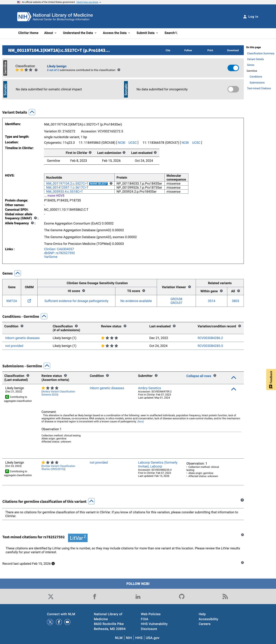Image resolution: width=276 pixels, height=644 pixels.
Task: Open the Understand the Data menu
Action: [x=80, y=33]
